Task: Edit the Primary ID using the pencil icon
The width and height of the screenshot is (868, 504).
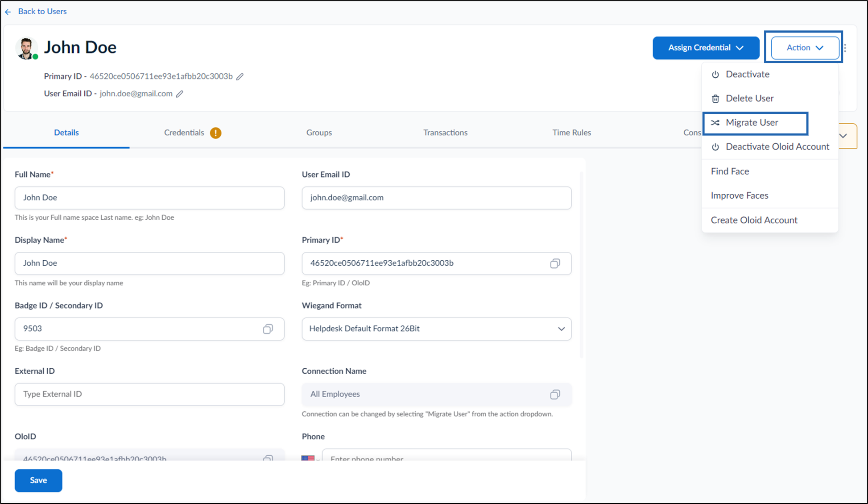Action: pos(240,76)
